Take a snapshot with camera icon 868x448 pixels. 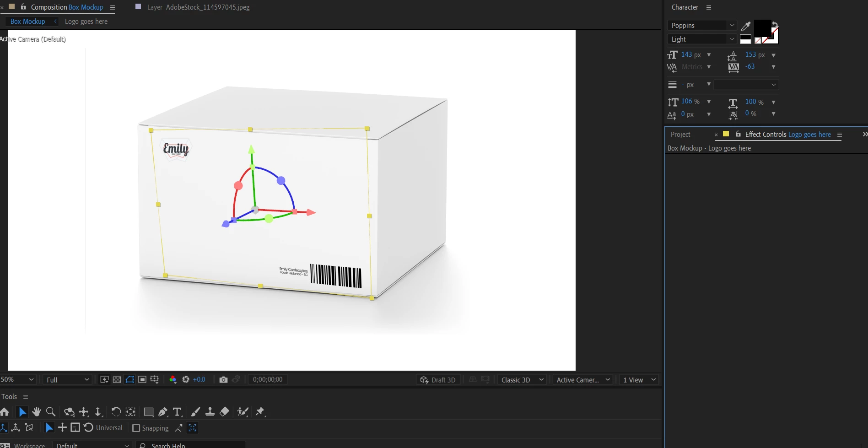(223, 380)
